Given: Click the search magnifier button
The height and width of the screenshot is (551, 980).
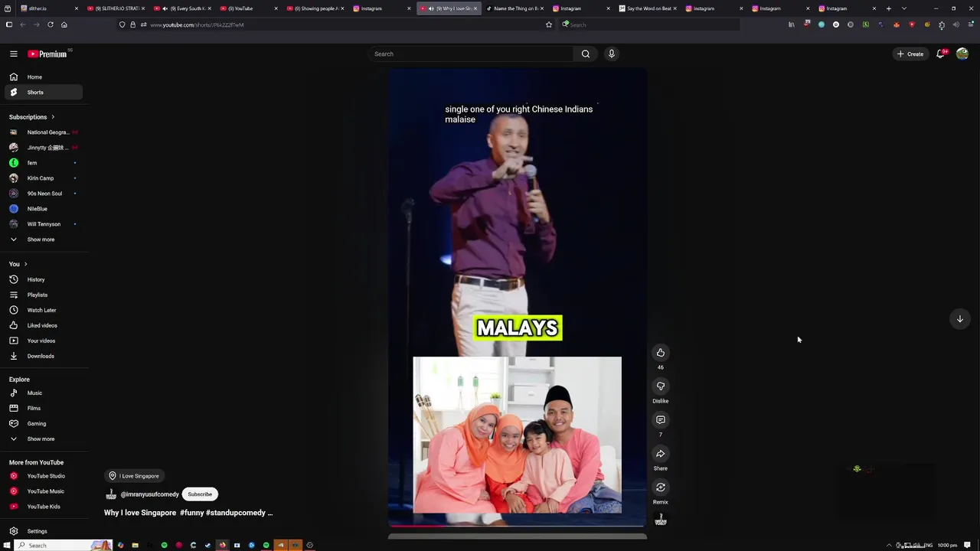Looking at the screenshot, I should [x=586, y=54].
